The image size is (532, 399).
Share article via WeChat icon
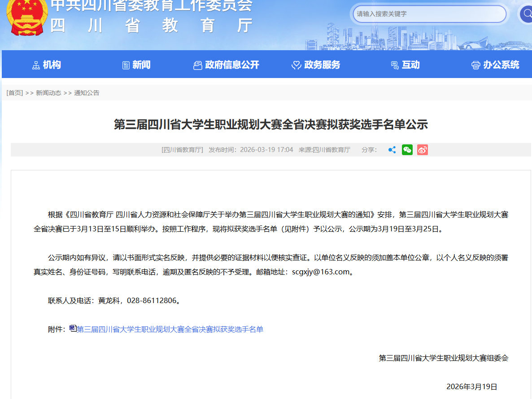407,150
